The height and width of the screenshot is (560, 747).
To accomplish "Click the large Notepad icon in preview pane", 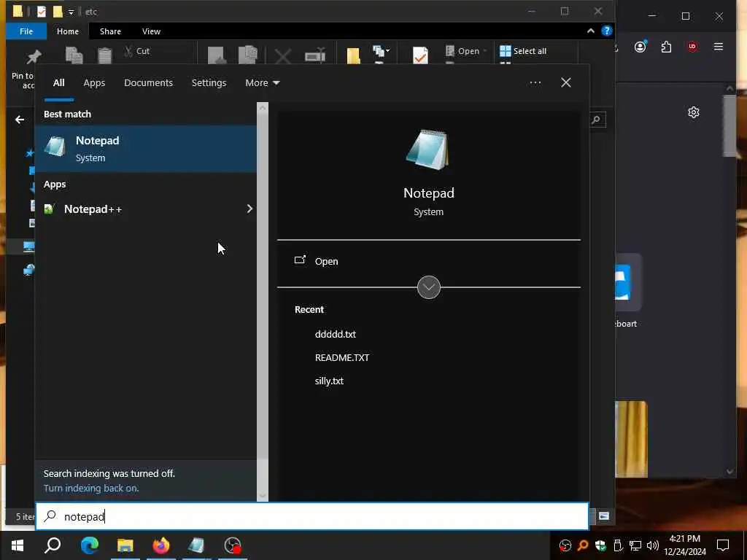I will tap(427, 149).
